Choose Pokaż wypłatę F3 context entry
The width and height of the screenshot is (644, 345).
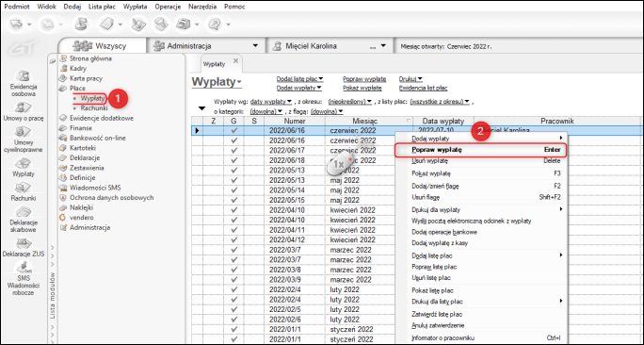[481, 173]
